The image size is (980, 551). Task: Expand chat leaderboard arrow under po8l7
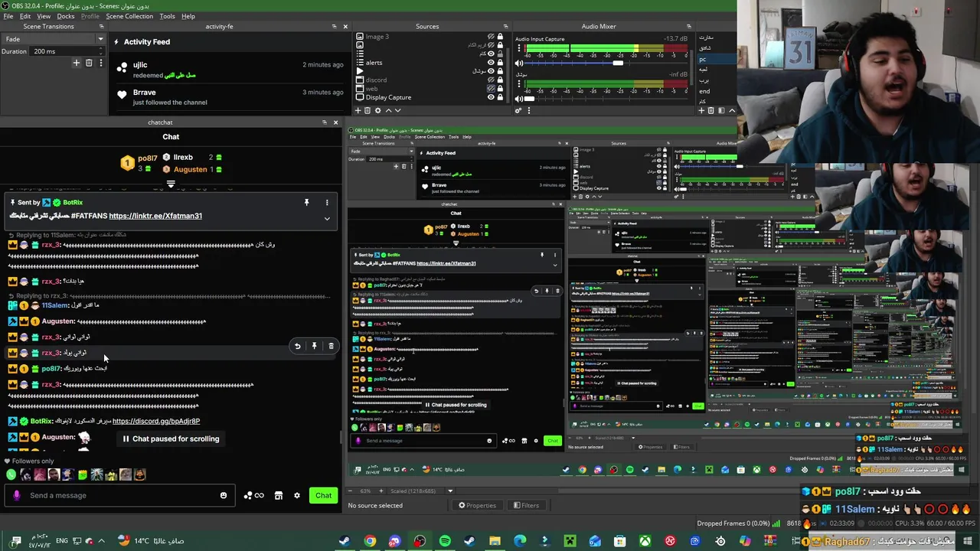pyautogui.click(x=171, y=184)
